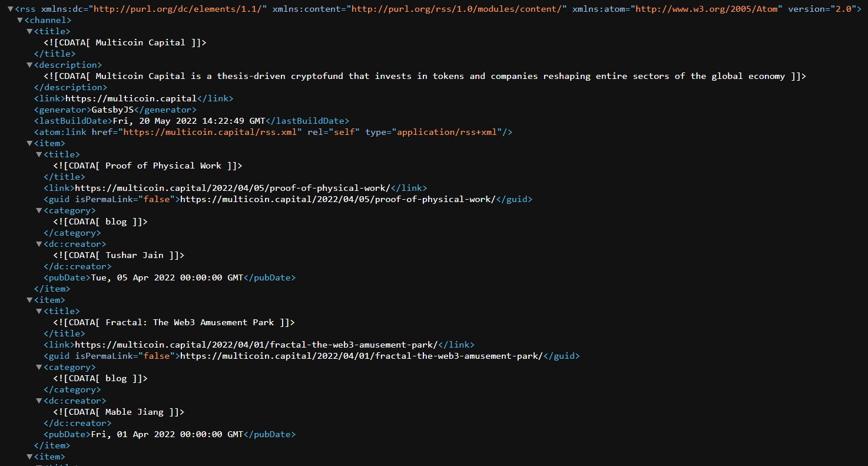The width and height of the screenshot is (868, 466).
Task: Click the guid URL for fractal-the-web3-amusement-park
Action: [362, 356]
